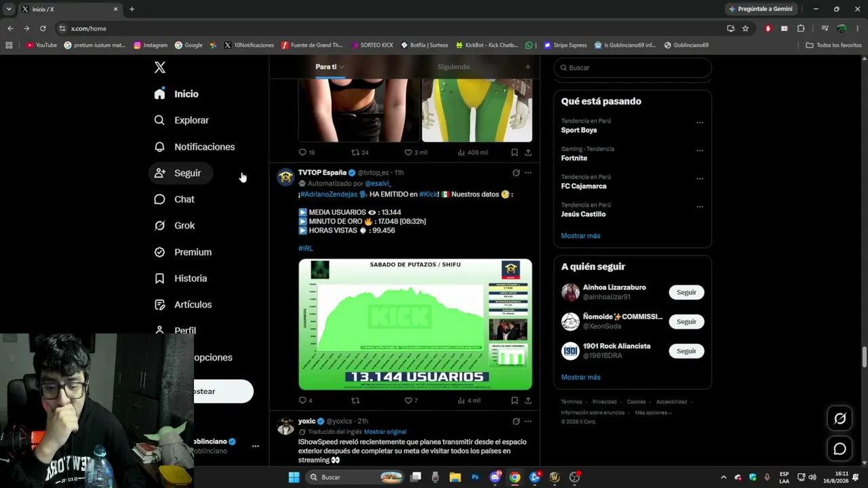Screen dimensions: 868x488
Task: Open the Instagram bookmark
Action: click(151, 45)
